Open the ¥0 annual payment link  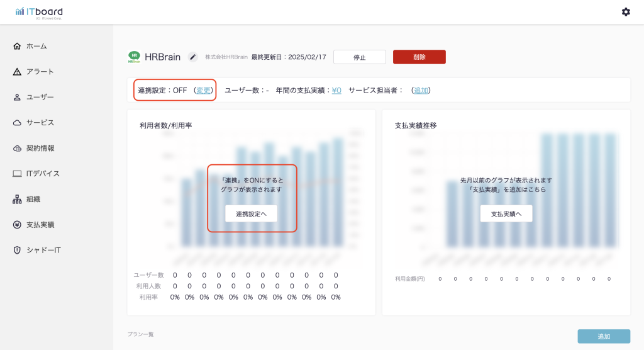[x=336, y=90]
